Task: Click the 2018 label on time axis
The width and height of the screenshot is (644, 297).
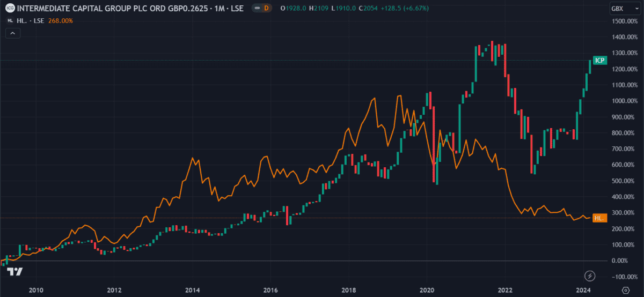Action: (x=349, y=290)
